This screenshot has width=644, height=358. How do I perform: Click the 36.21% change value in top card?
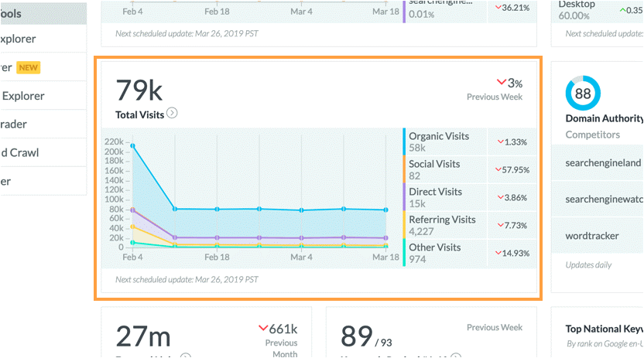[x=515, y=8]
